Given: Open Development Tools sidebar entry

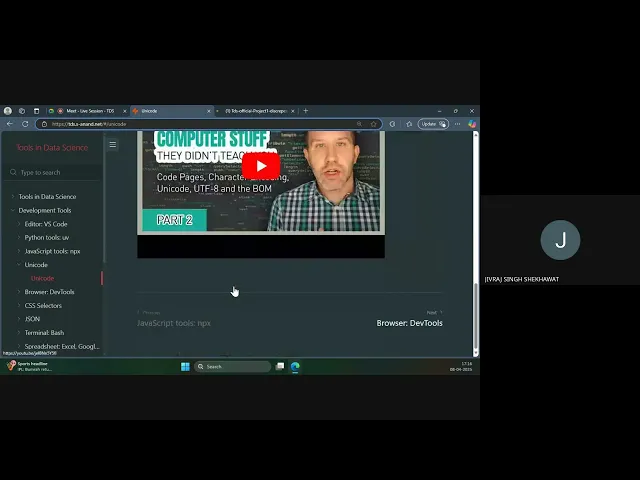Looking at the screenshot, I should [45, 210].
